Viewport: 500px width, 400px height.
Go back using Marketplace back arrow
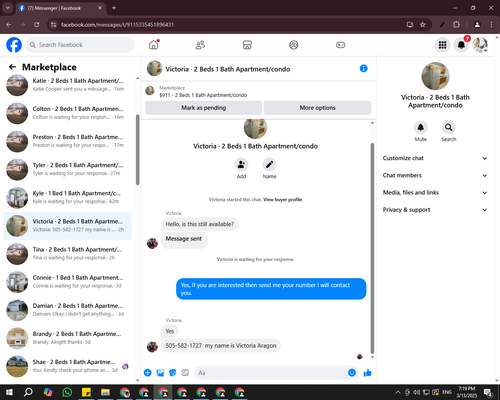tap(12, 67)
